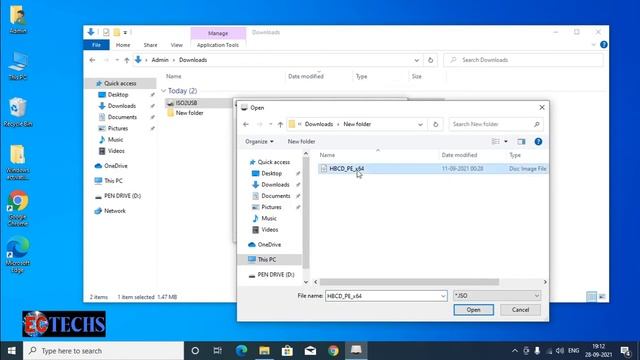Click the taskbar search box
The height and width of the screenshot is (360, 640).
coord(103,351)
